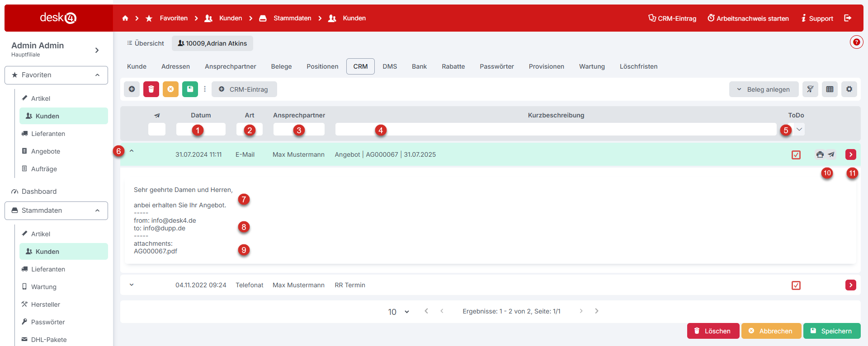Click the orange cancel icon in toolbar
Viewport: 868px width, 346px height.
[x=170, y=89]
